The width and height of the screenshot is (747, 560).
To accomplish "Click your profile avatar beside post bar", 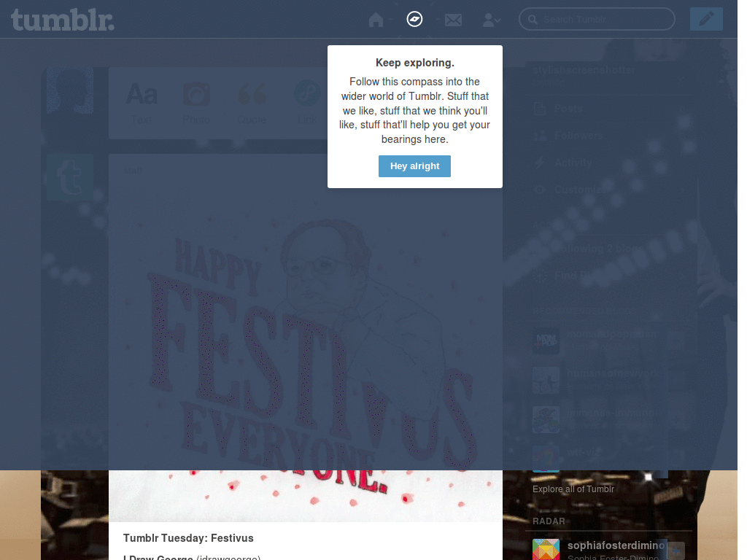I will click(x=70, y=90).
